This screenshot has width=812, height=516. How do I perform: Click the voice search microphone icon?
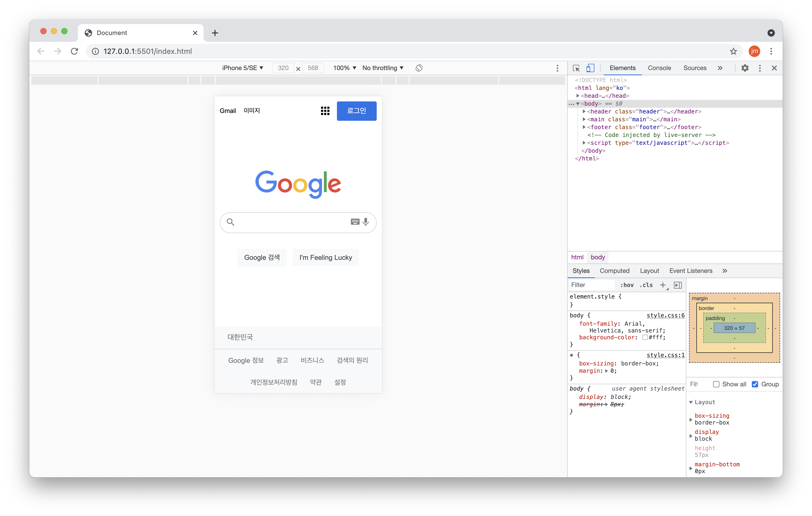click(x=365, y=222)
